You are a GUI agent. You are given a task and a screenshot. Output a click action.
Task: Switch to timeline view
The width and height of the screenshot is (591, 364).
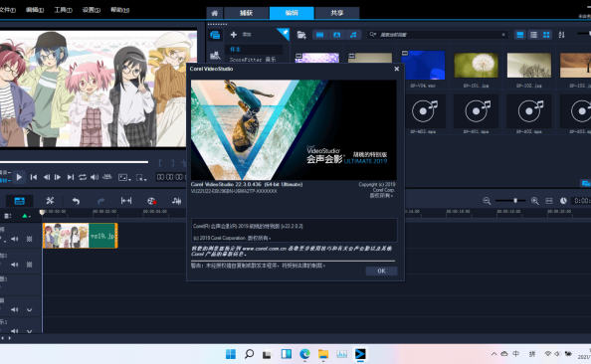click(19, 201)
